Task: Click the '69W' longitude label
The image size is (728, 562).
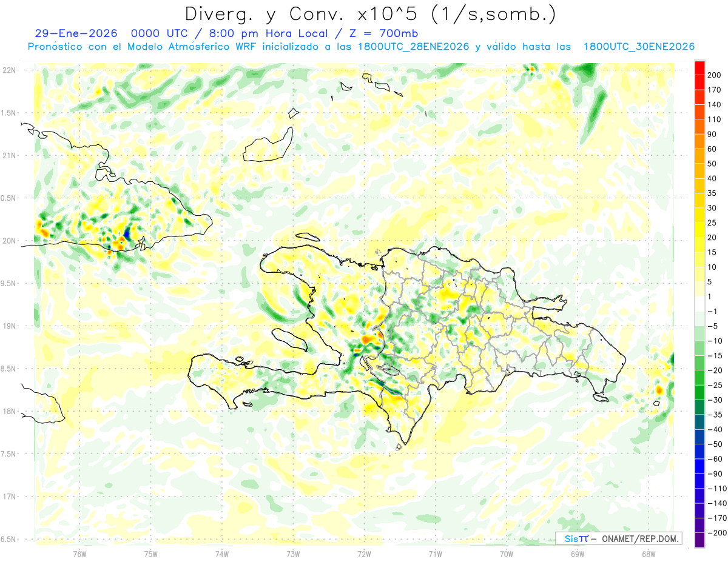Action: [x=577, y=554]
